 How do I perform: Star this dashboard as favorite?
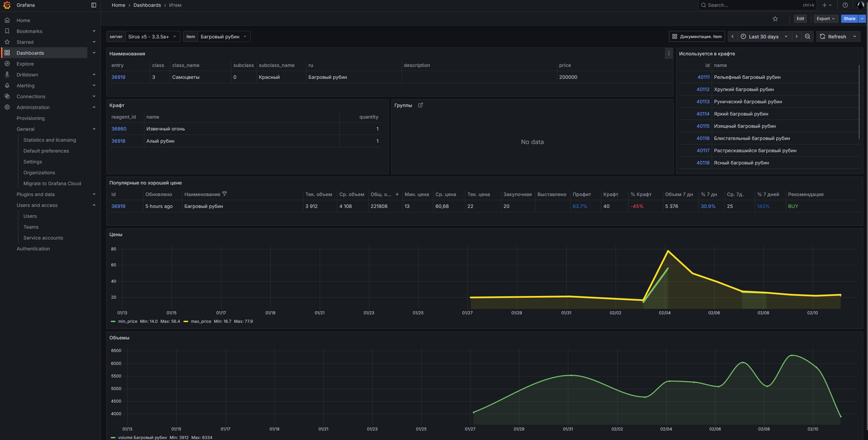pyautogui.click(x=775, y=19)
